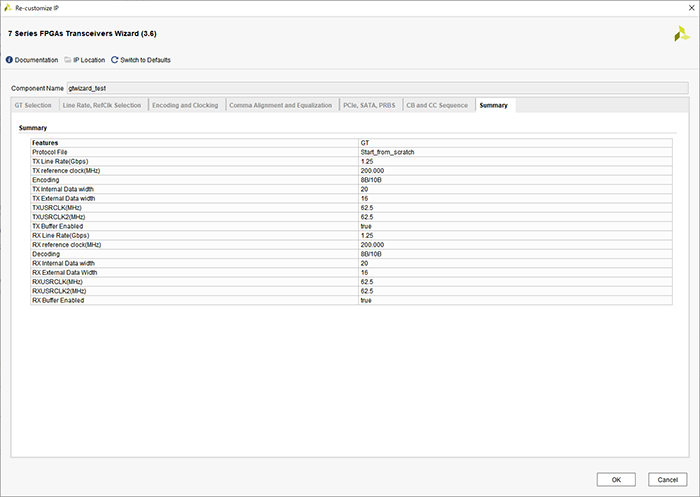Click the Switch to Defaults refresh icon
Screen dimensions: 700x497
[115, 60]
